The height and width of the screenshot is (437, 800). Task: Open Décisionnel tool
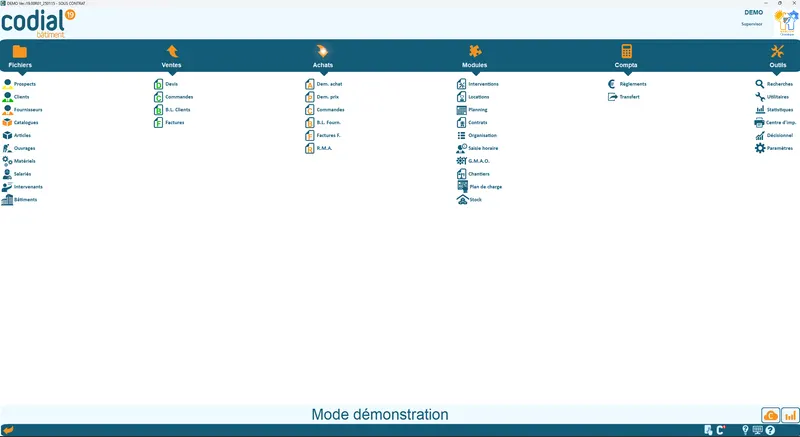coord(774,135)
